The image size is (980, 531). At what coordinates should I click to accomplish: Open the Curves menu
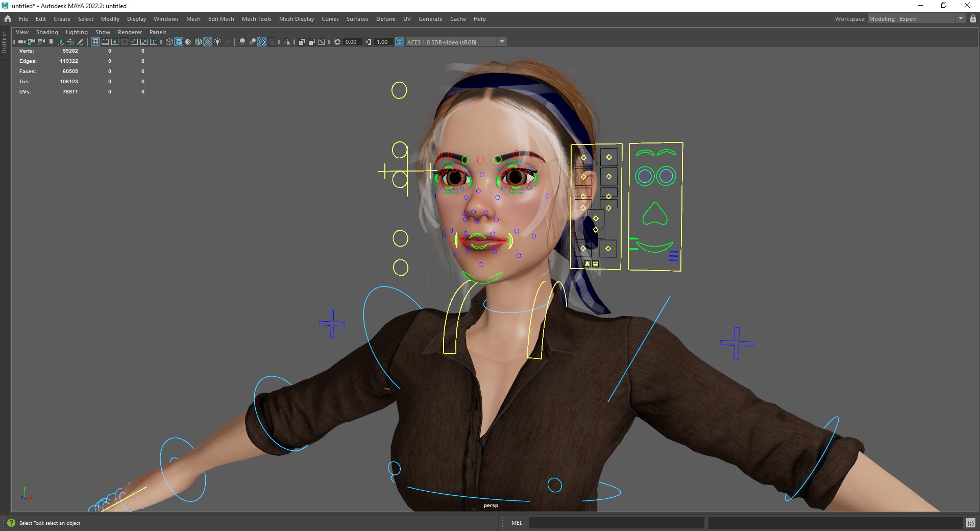point(330,19)
